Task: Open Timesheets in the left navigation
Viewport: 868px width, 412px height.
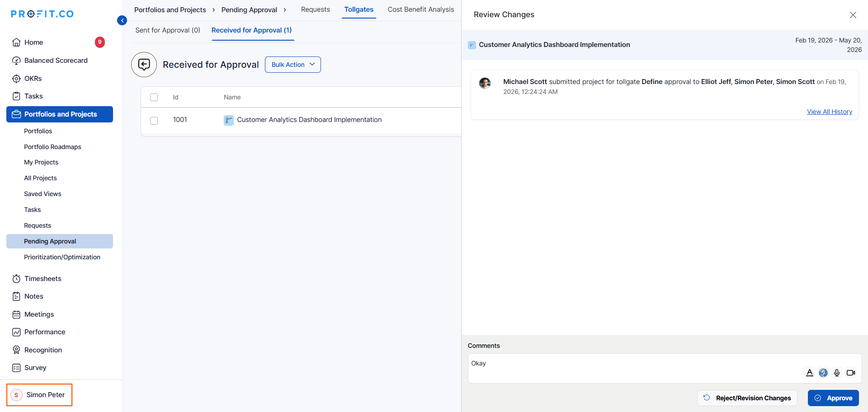Action: 42,279
